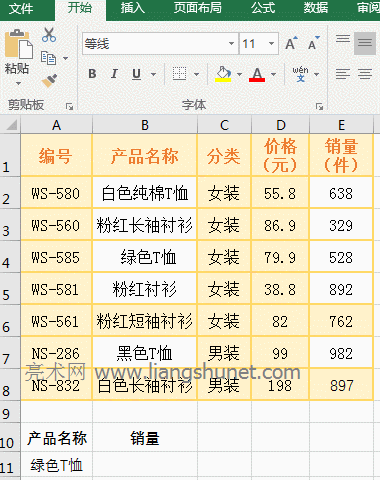Select cell 黑色T恤
This screenshot has width=380, height=480.
coord(145,353)
